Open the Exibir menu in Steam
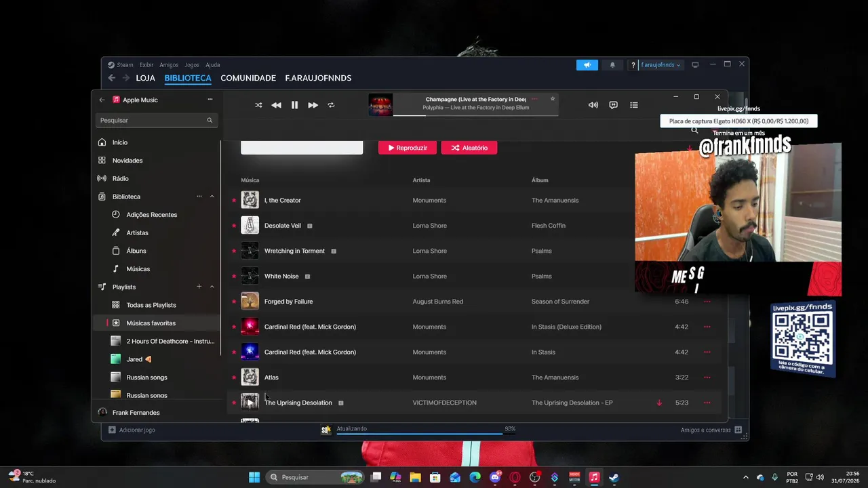 146,65
